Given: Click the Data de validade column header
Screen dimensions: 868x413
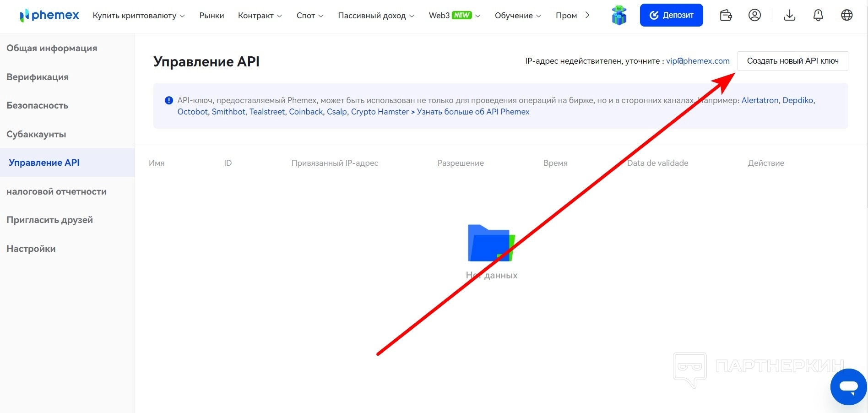Looking at the screenshot, I should point(657,163).
